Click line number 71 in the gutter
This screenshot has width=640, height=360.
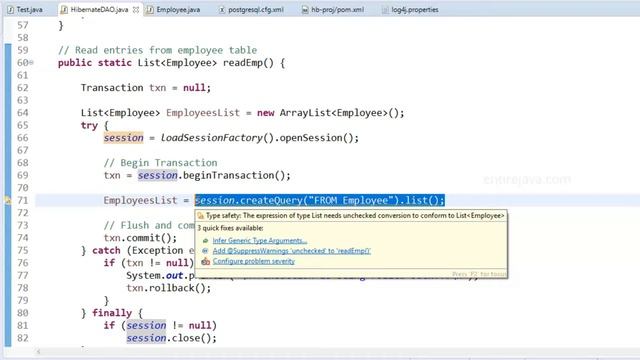[22, 200]
